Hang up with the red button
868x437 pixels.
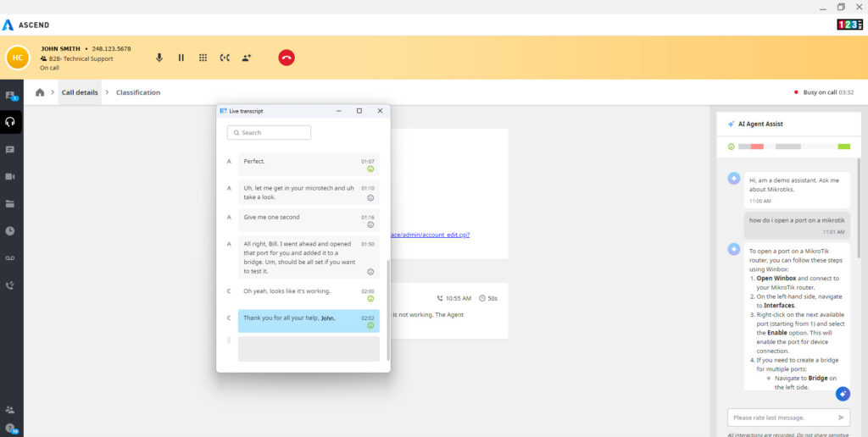click(x=287, y=58)
